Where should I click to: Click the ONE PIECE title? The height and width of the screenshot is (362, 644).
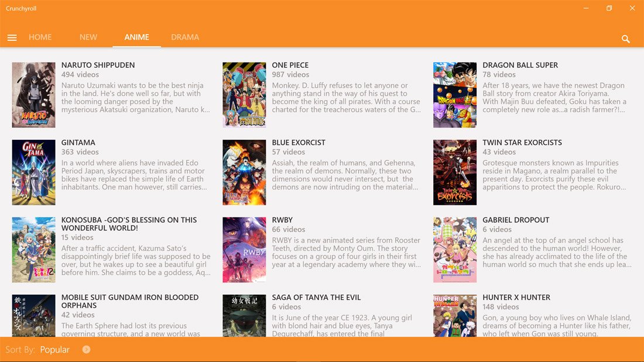coord(290,65)
